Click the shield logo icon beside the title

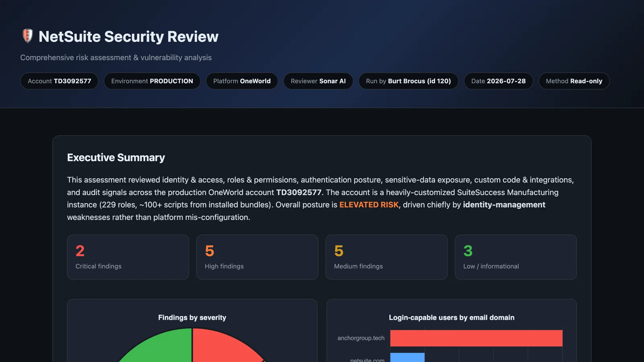pyautogui.click(x=27, y=36)
